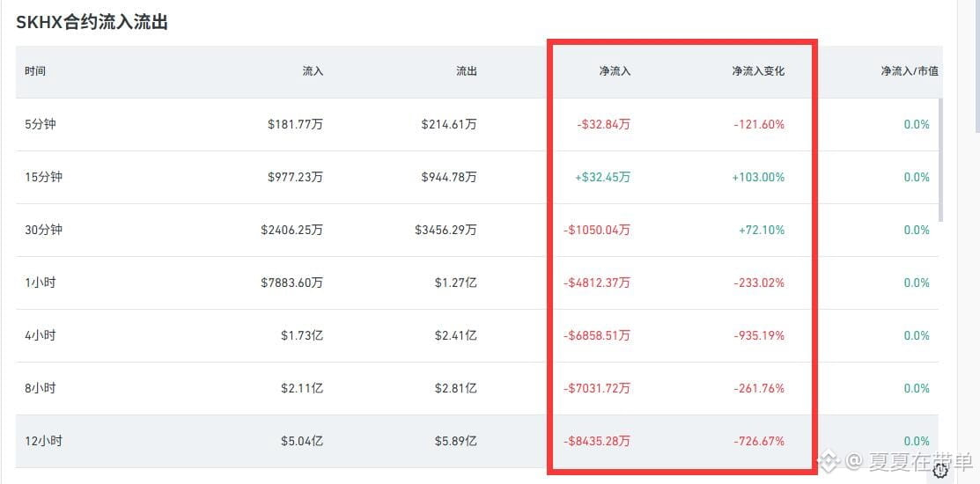This screenshot has height=484, width=980.
Task: Select the highlighted 12小时 row
Action: pyautogui.click(x=477, y=442)
